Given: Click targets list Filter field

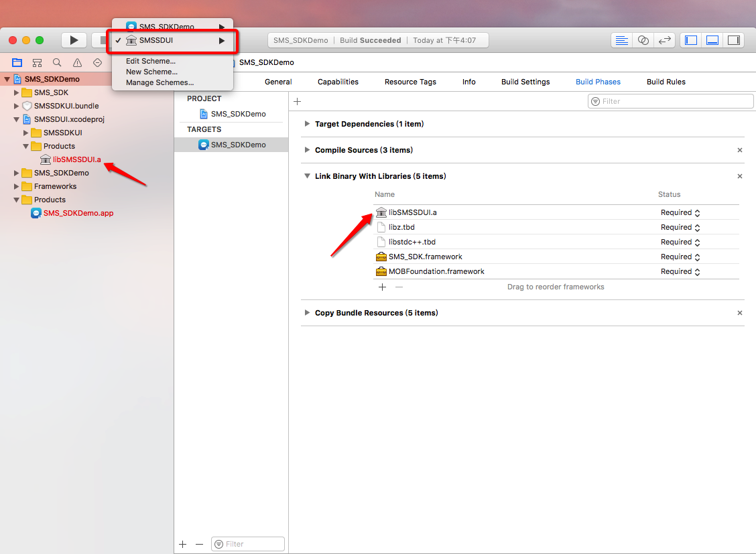Looking at the screenshot, I should (x=248, y=544).
